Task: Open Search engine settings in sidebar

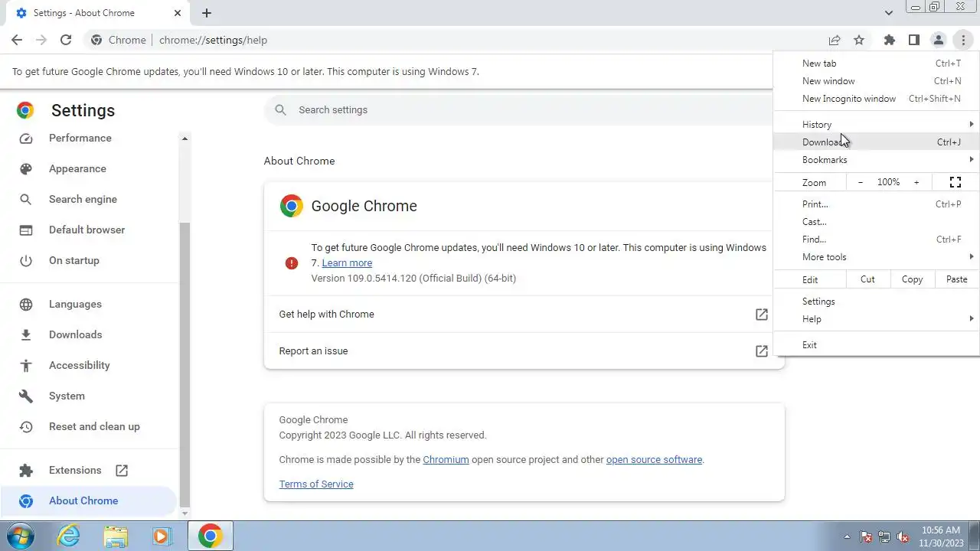Action: click(x=83, y=199)
